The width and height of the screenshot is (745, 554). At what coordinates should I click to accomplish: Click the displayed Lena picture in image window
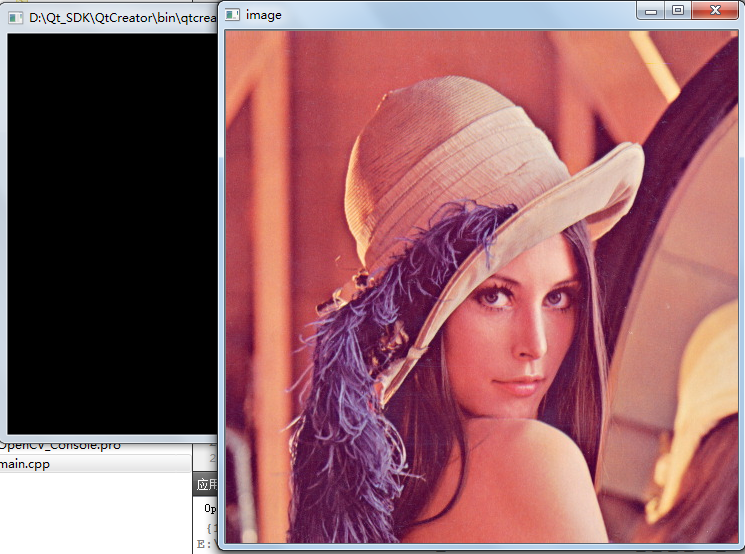pyautogui.click(x=481, y=287)
